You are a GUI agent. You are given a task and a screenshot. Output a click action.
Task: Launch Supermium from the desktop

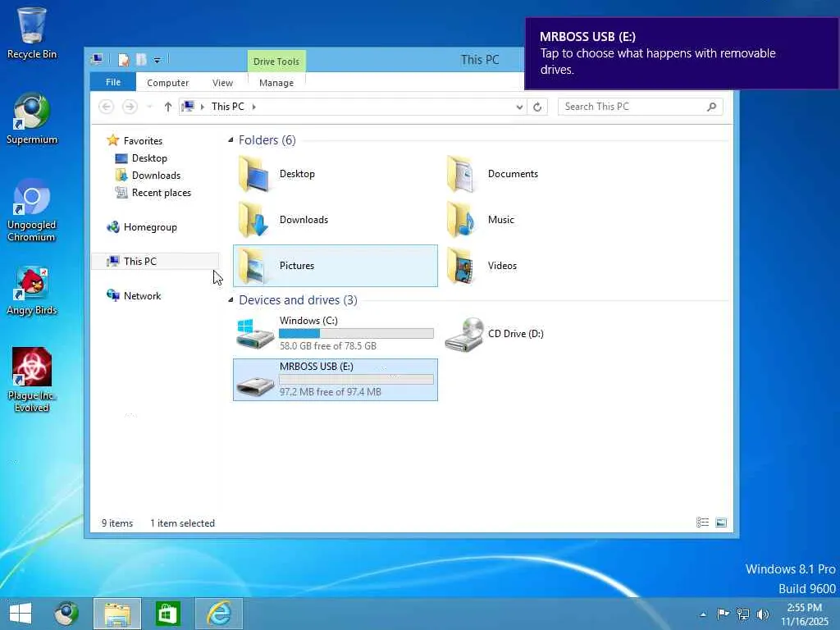[x=32, y=118]
